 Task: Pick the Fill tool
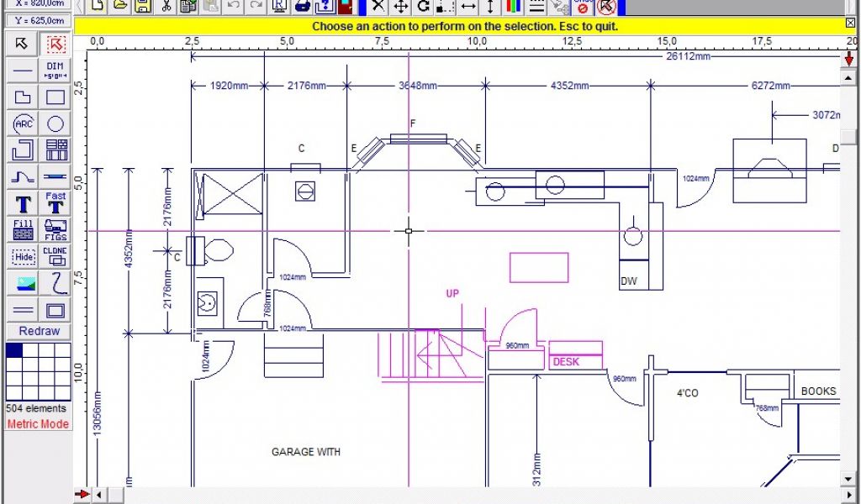pos(24,229)
